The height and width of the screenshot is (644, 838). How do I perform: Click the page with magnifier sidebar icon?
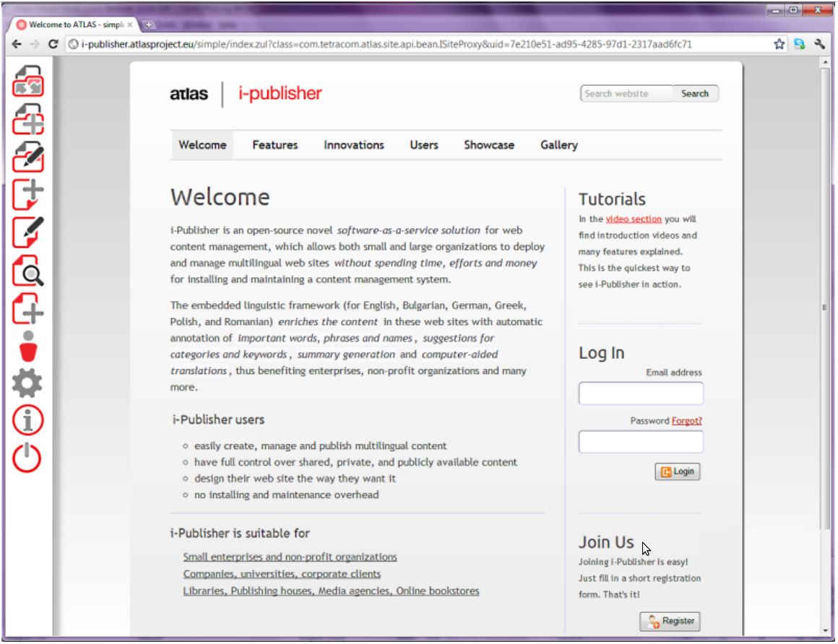pyautogui.click(x=28, y=270)
